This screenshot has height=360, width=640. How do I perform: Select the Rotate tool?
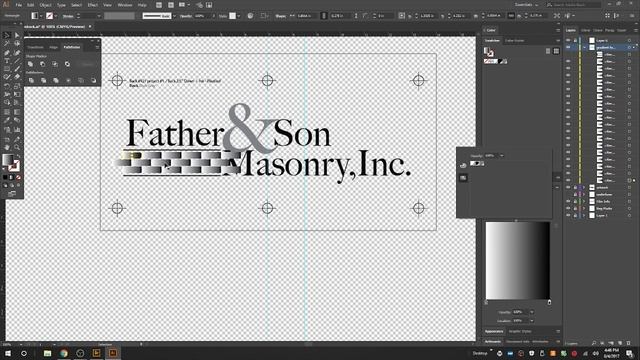click(x=7, y=86)
